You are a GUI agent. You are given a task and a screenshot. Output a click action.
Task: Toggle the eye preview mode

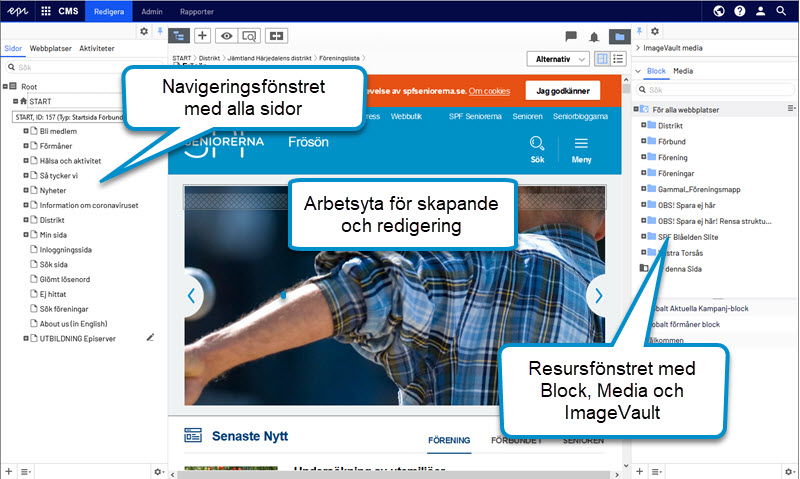(x=226, y=35)
